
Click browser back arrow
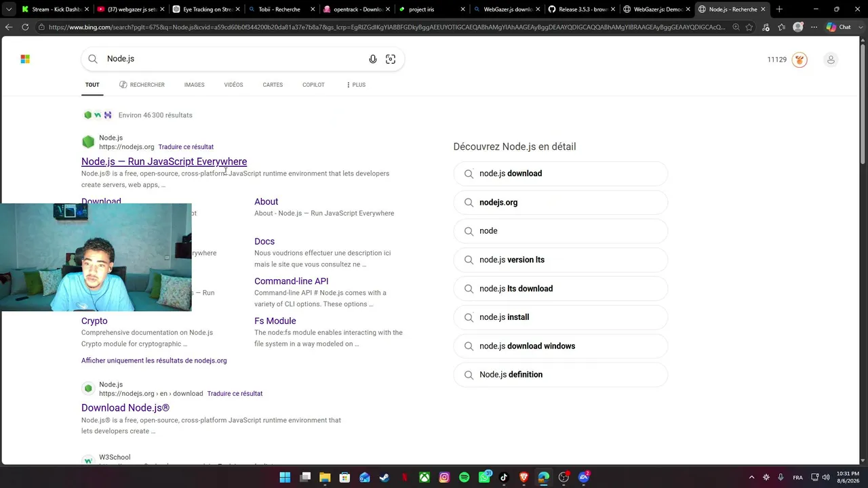[9, 27]
